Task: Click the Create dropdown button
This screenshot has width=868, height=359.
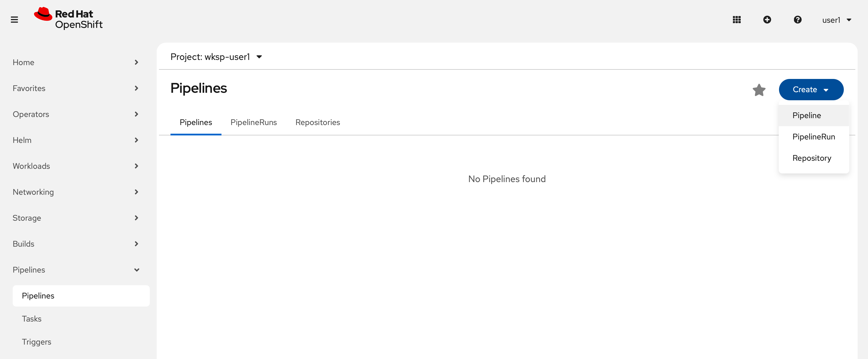Action: point(811,89)
